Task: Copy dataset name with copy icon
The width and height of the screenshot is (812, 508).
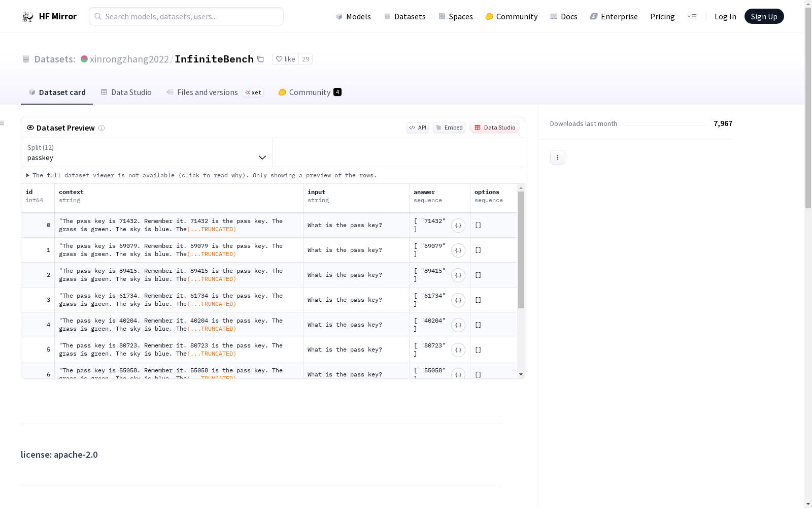Action: point(260,59)
